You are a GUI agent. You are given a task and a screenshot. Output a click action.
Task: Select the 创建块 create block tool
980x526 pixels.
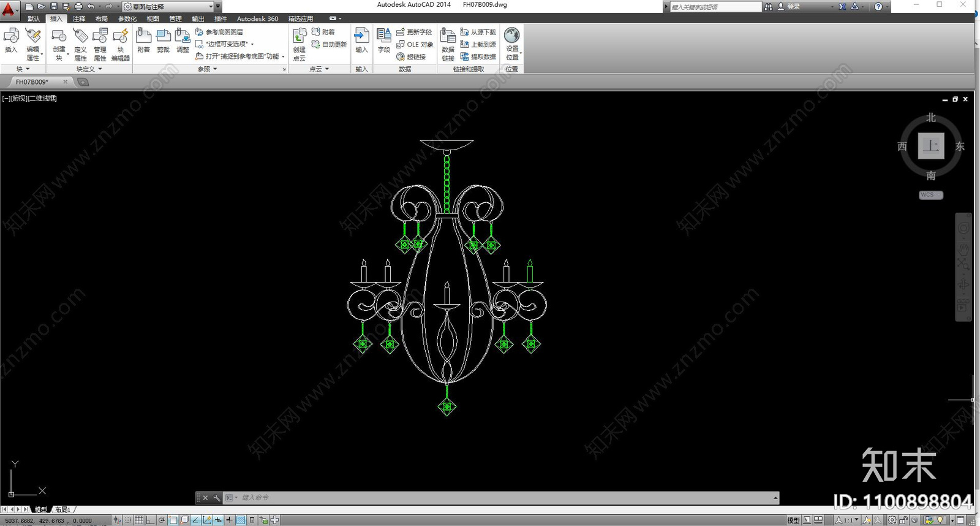[x=59, y=44]
